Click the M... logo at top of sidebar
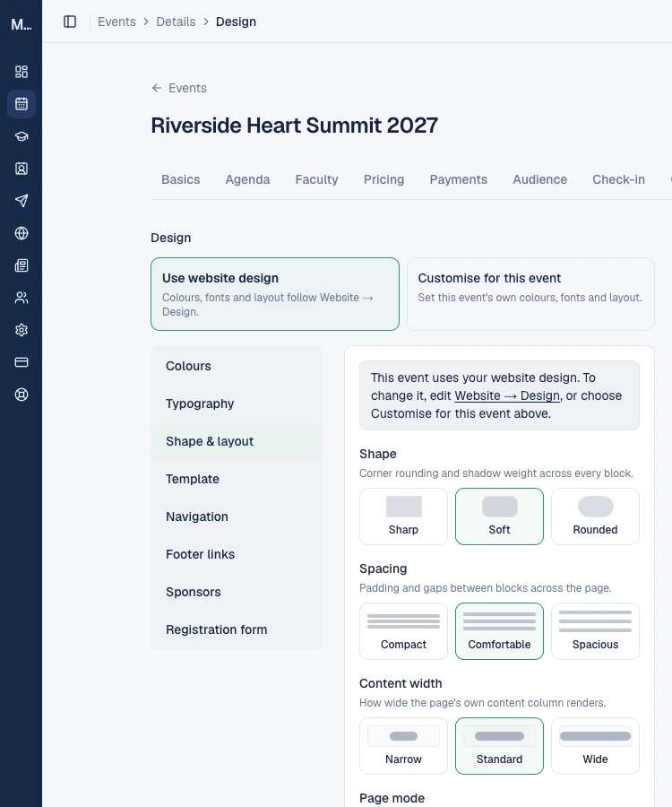Screen dimensions: 672x807 click(x=22, y=24)
